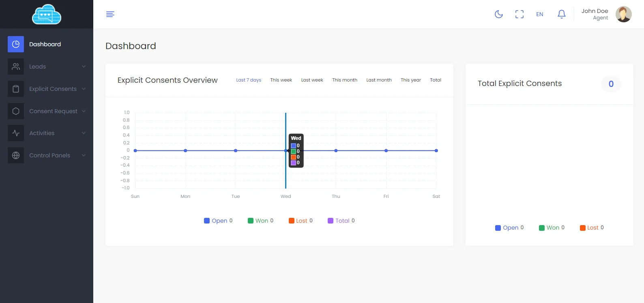Click the Explicit Consents clipboard icon
Screen dimensions: 644x303
[x=16, y=89]
